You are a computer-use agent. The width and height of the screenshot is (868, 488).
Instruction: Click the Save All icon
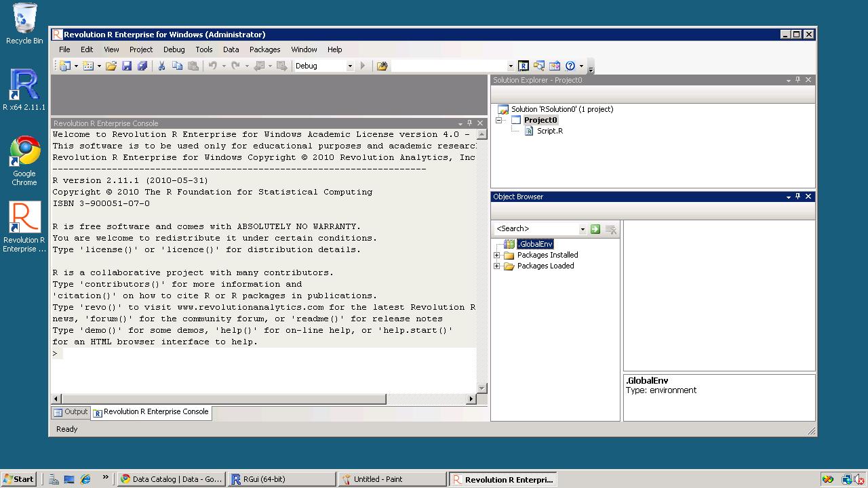pyautogui.click(x=142, y=66)
